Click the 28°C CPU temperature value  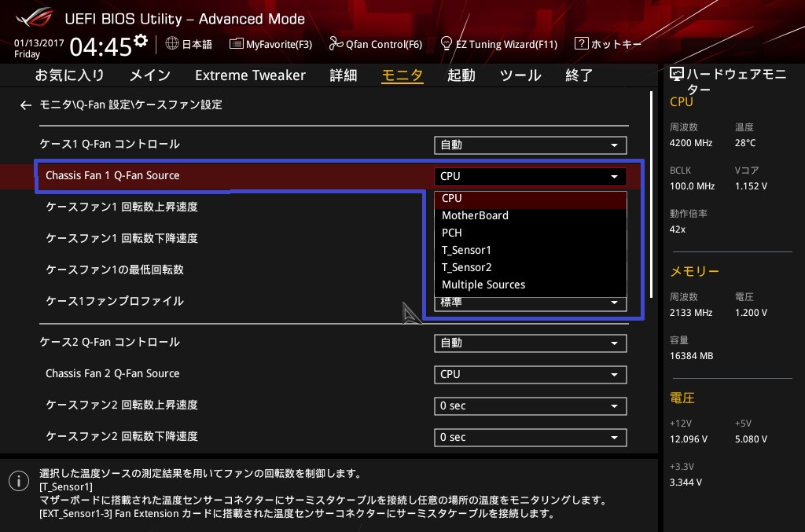click(x=745, y=143)
